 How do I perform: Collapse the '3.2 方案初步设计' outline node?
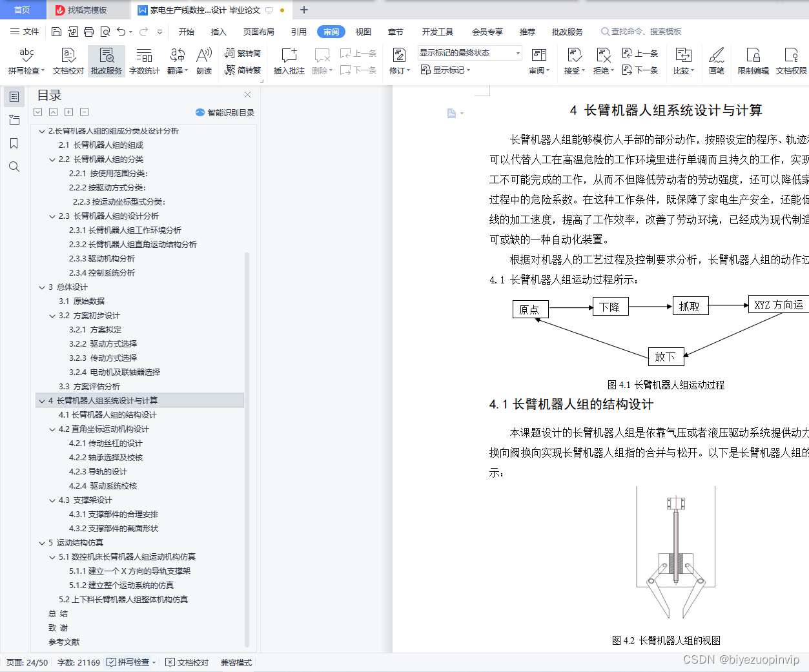coord(52,316)
